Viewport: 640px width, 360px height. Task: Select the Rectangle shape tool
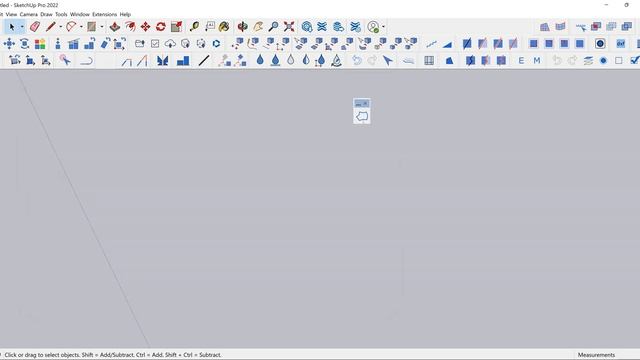tap(91, 27)
